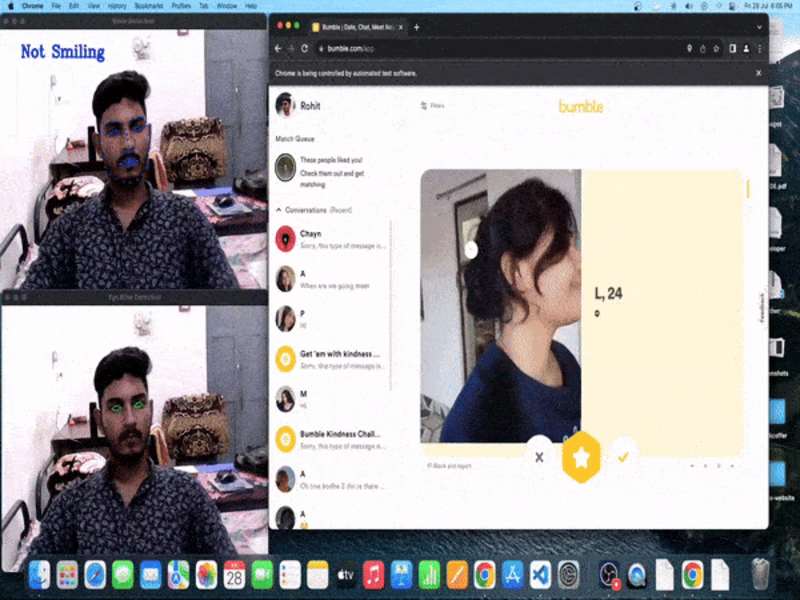Open conversation with Chayn

coord(332,239)
